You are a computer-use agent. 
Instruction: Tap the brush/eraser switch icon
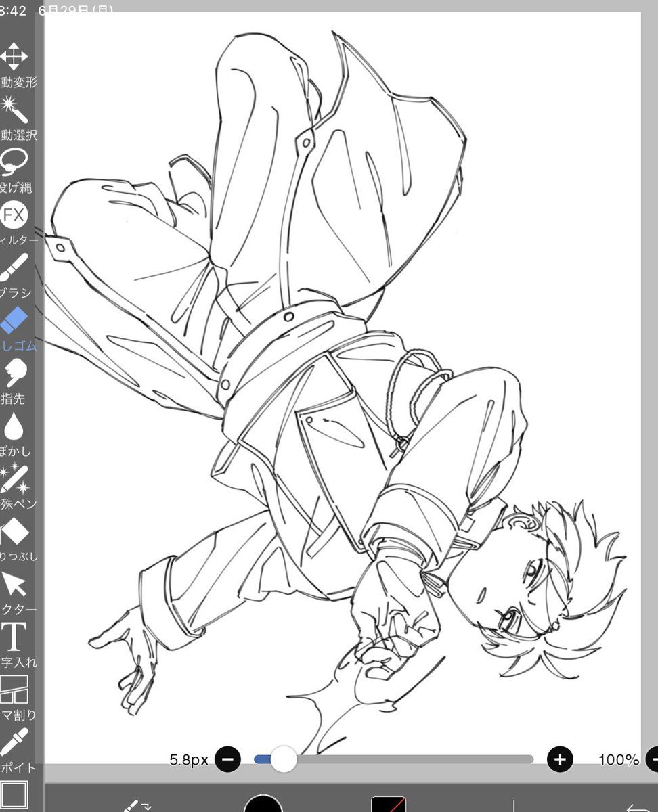tap(136, 805)
